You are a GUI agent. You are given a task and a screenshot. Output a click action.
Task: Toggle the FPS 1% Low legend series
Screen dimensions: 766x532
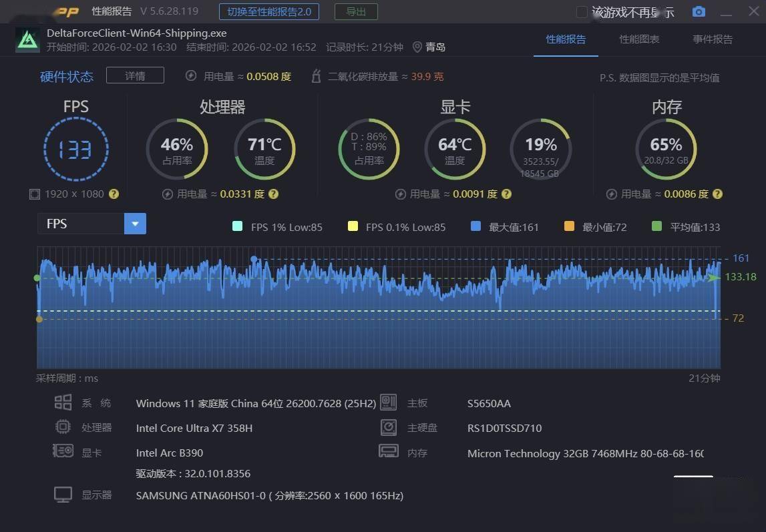click(x=238, y=227)
